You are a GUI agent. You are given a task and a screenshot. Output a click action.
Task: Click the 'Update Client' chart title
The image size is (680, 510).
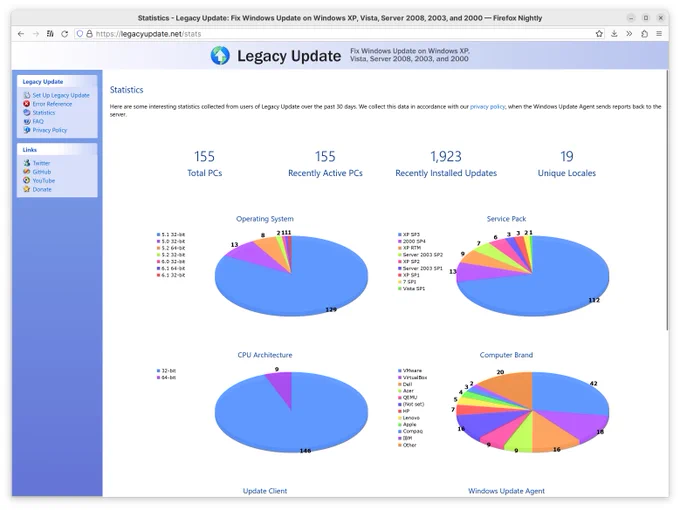[x=265, y=491]
